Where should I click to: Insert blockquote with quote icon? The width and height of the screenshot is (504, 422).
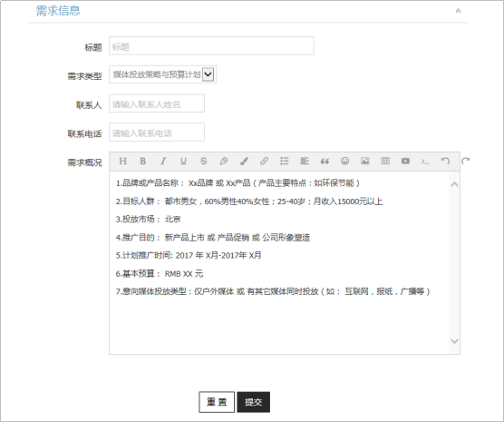point(325,162)
